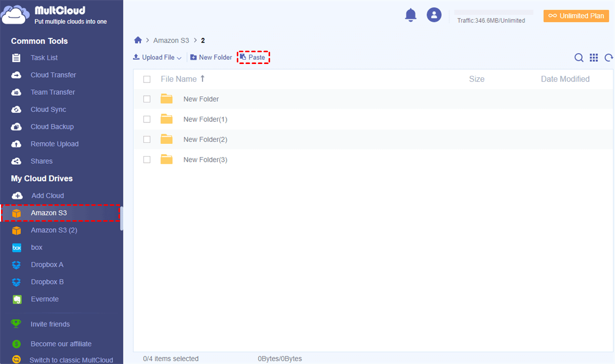Select Dropbox A drive
This screenshot has width=615, height=364.
click(x=47, y=265)
